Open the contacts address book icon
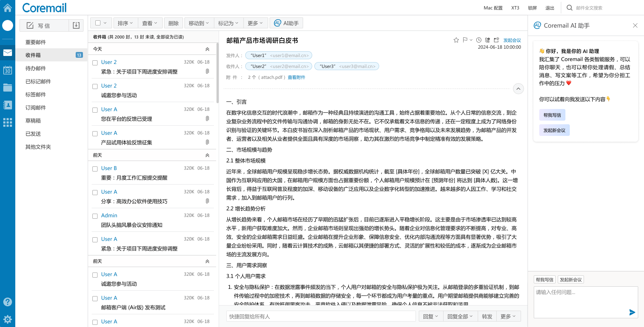 pyautogui.click(x=8, y=105)
